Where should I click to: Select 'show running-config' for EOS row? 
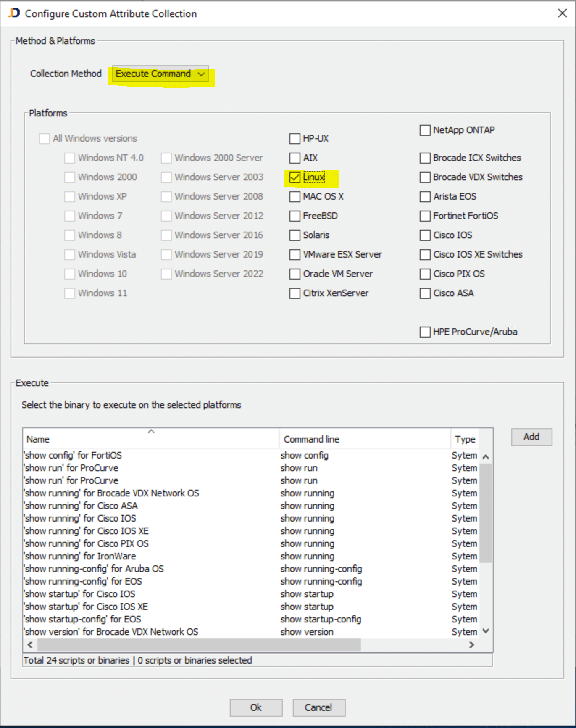tap(251, 582)
